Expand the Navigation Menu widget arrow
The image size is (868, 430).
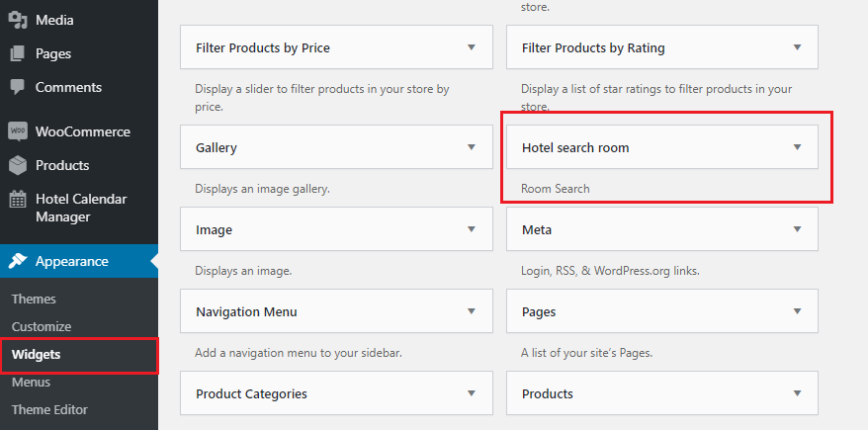pyautogui.click(x=472, y=311)
